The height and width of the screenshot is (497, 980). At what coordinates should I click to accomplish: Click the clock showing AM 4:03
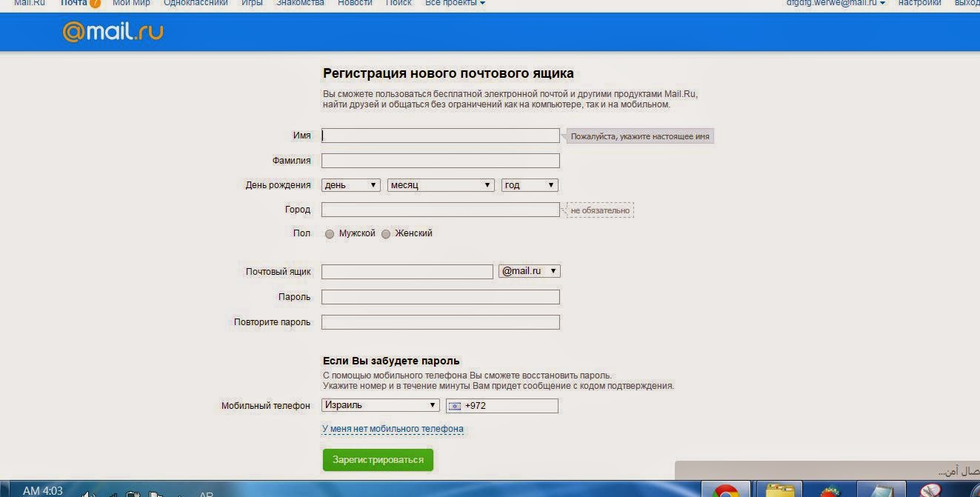pos(43,491)
